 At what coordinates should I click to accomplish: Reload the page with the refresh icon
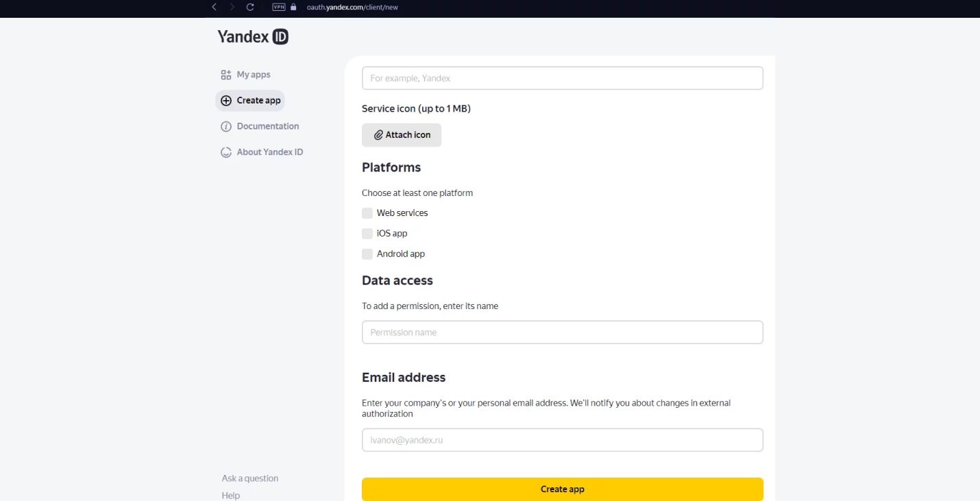click(250, 7)
